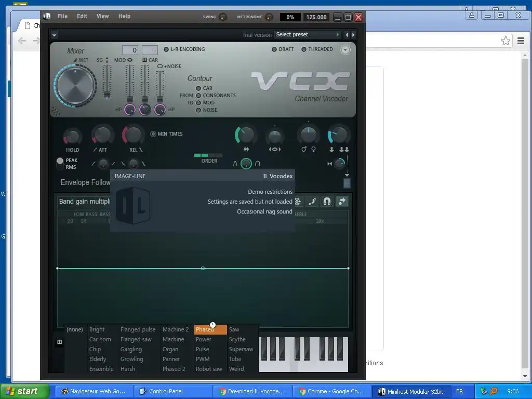Select CAR contour radio button
The height and width of the screenshot is (399, 532).
click(198, 88)
